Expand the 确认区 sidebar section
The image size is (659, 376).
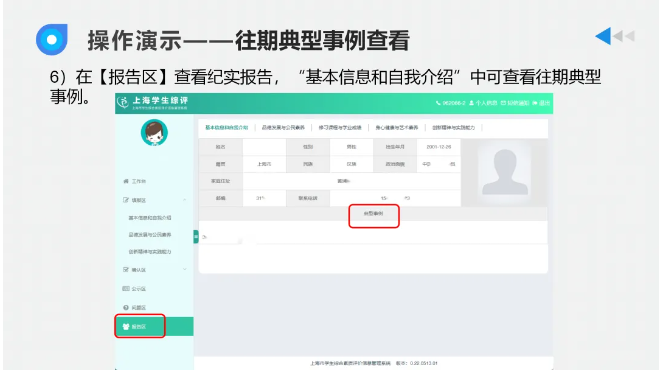[x=185, y=269]
